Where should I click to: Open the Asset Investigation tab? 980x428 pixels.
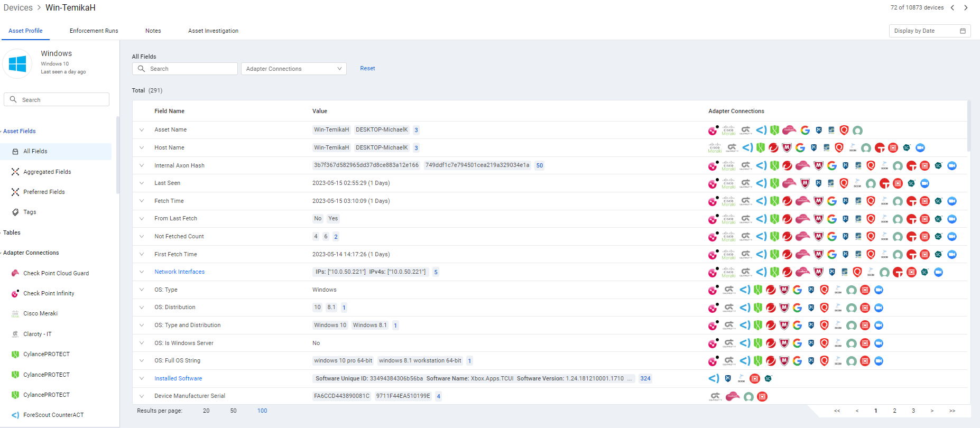213,31
